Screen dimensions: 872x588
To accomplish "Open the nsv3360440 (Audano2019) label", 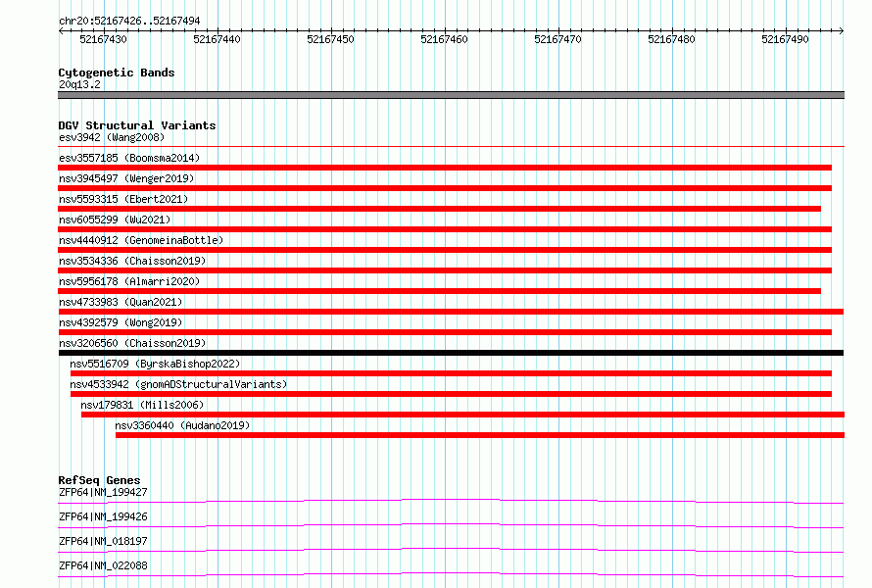I will [182, 425].
